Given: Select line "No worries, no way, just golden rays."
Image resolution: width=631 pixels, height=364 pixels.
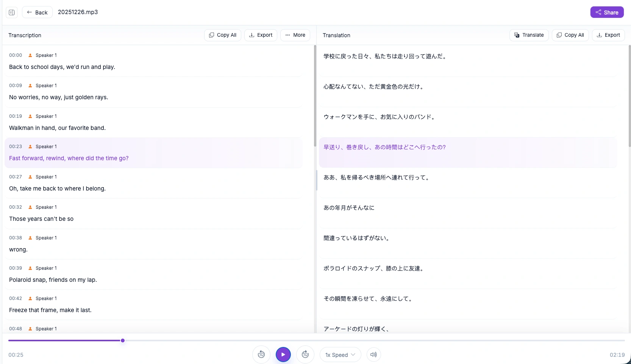Looking at the screenshot, I should [x=59, y=97].
